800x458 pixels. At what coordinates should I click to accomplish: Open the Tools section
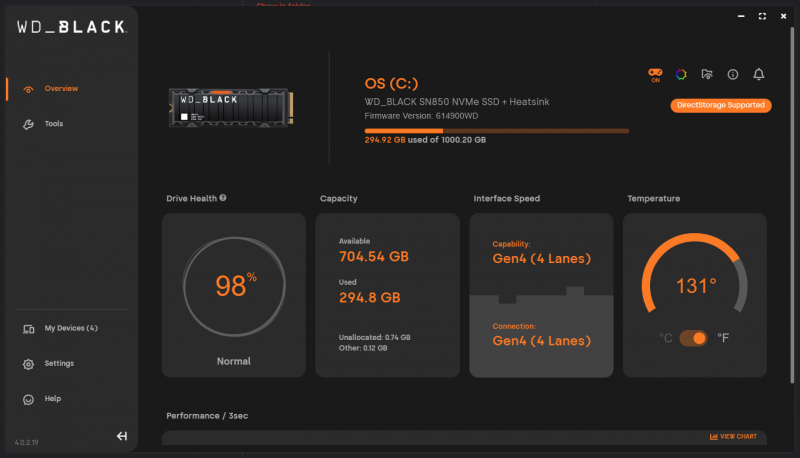click(53, 124)
